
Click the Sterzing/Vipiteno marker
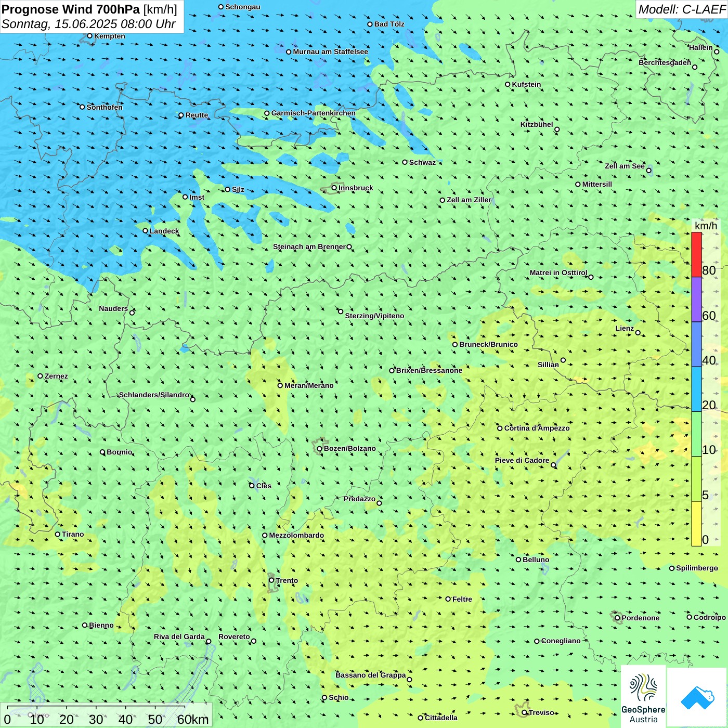tap(341, 311)
